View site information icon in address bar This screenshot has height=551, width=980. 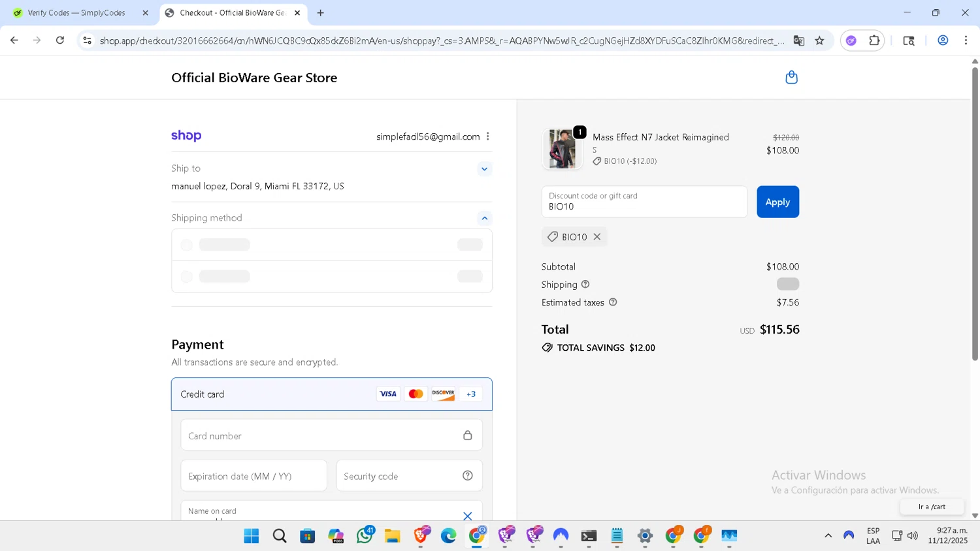[x=87, y=40]
